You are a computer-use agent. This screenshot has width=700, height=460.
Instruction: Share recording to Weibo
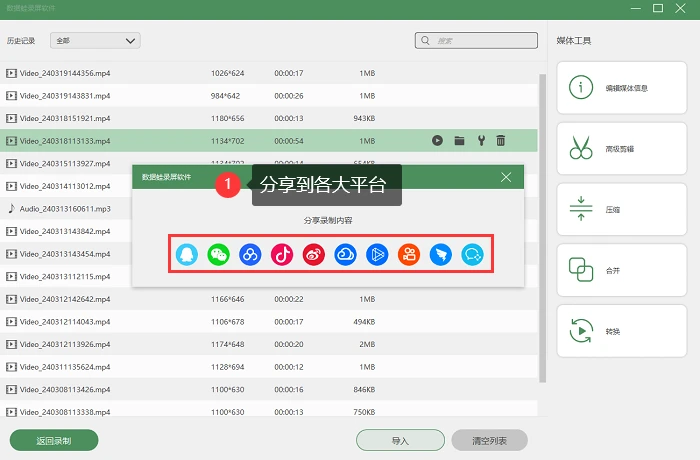[313, 255]
